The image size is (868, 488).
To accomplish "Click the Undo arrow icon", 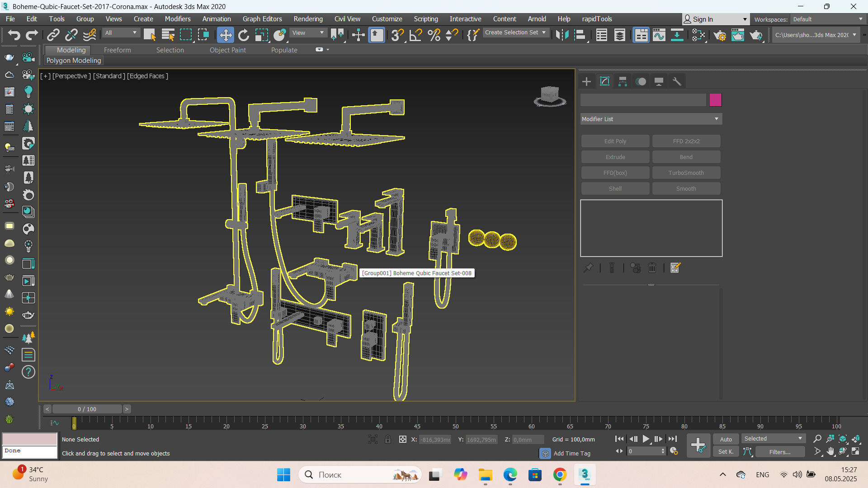I will (14, 35).
